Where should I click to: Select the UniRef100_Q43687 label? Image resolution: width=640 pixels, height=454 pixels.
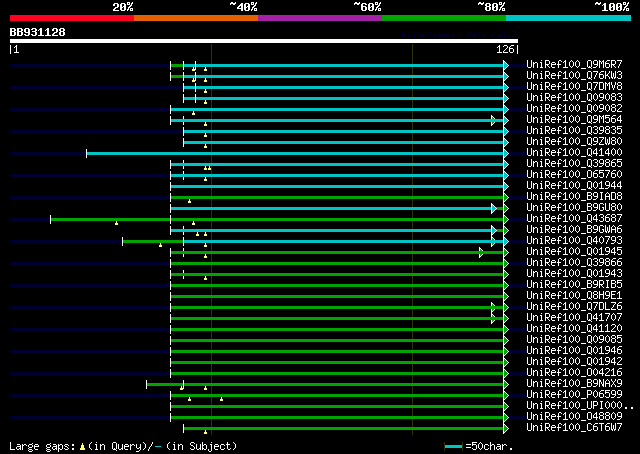(x=574, y=219)
